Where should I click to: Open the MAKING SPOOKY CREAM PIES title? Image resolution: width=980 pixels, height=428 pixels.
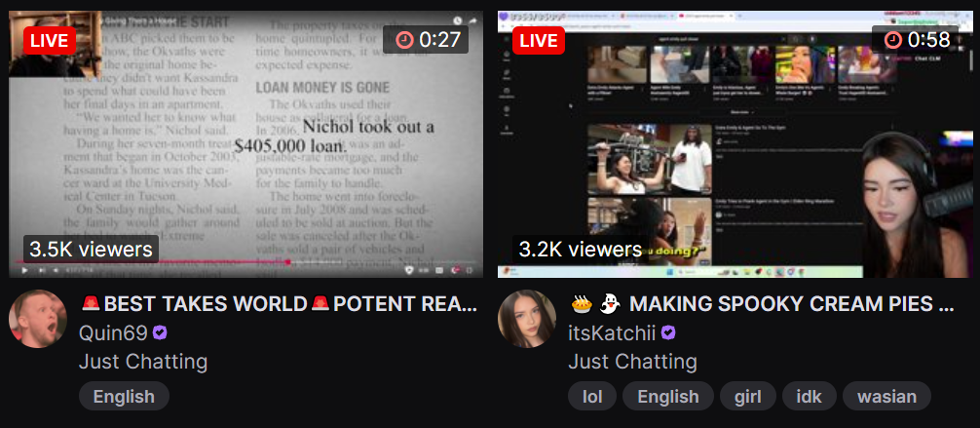pos(762,304)
